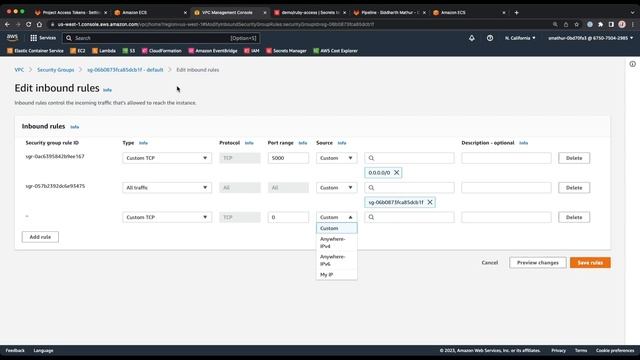Open the Lambda shortcut in favorites bar
The width and height of the screenshot is (640, 360).
point(104,51)
